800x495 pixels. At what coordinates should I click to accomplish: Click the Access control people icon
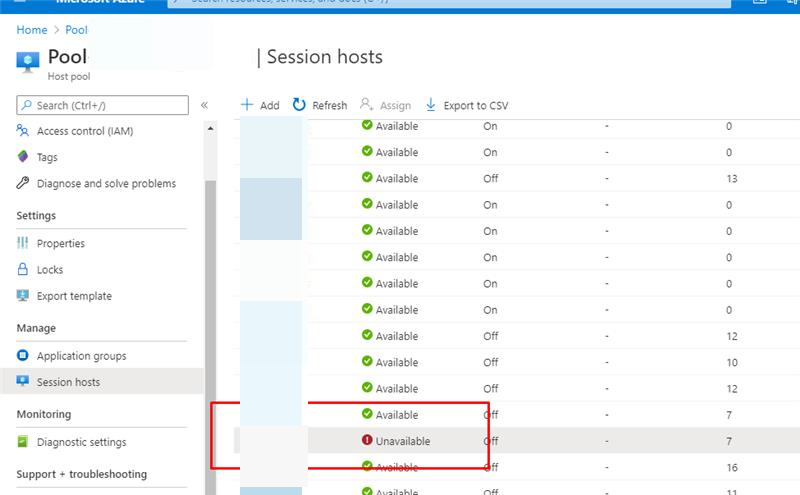click(22, 131)
